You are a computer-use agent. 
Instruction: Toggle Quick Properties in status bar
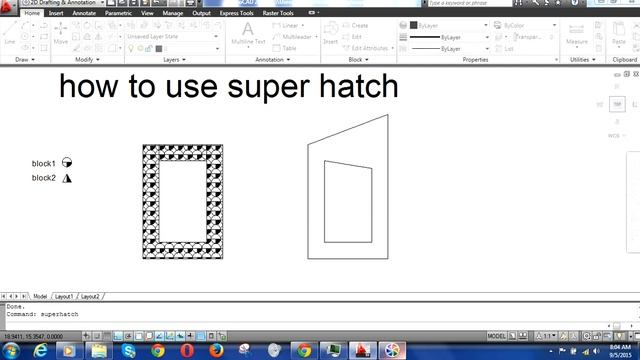coord(211,336)
